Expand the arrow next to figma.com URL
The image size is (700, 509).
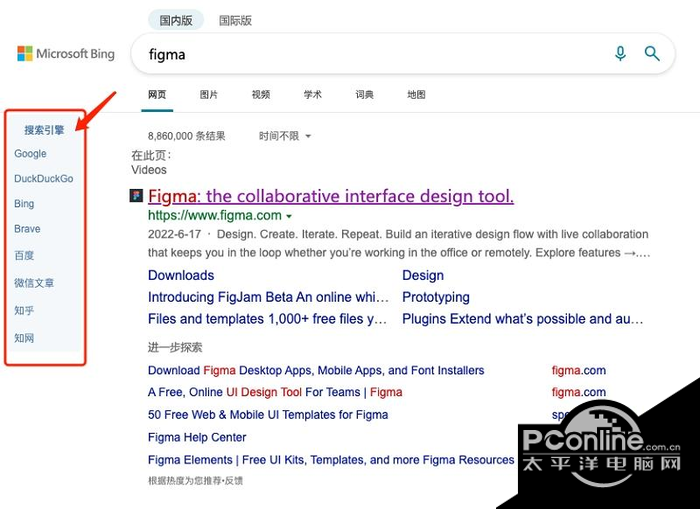289,216
